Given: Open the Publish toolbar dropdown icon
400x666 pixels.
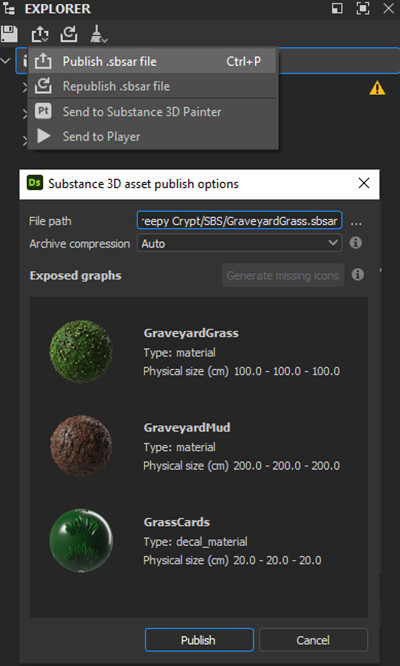Looking at the screenshot, I should [40, 34].
